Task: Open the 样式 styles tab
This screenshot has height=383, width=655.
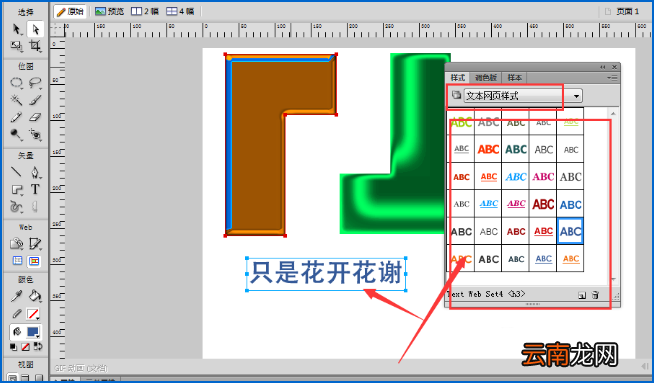Action: (458, 78)
